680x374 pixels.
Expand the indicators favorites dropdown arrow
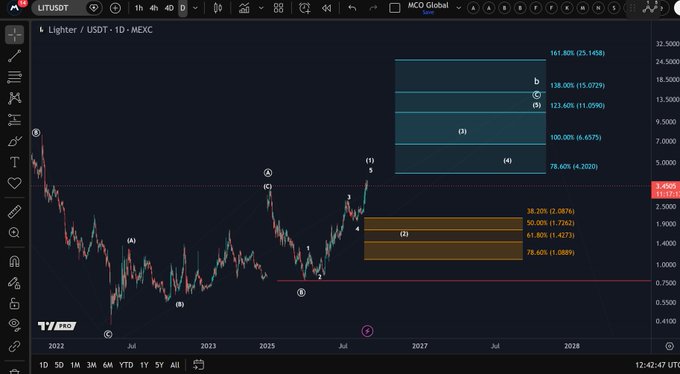coord(261,8)
